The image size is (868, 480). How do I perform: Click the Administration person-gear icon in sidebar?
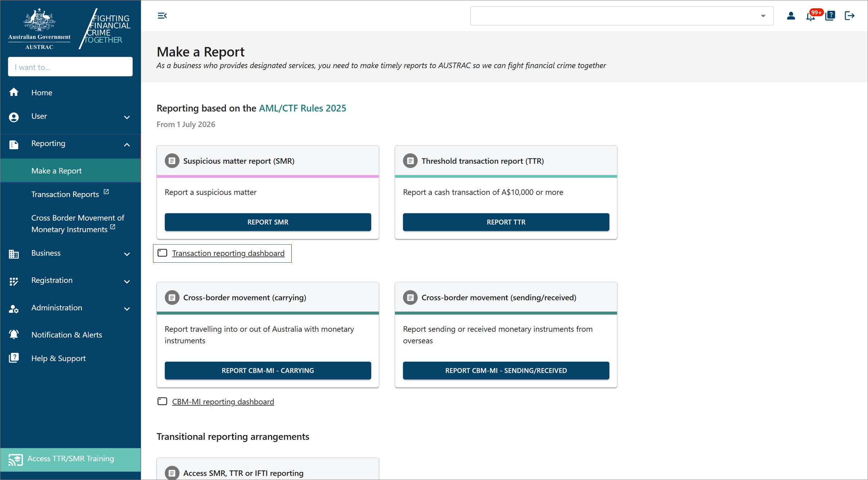click(14, 308)
